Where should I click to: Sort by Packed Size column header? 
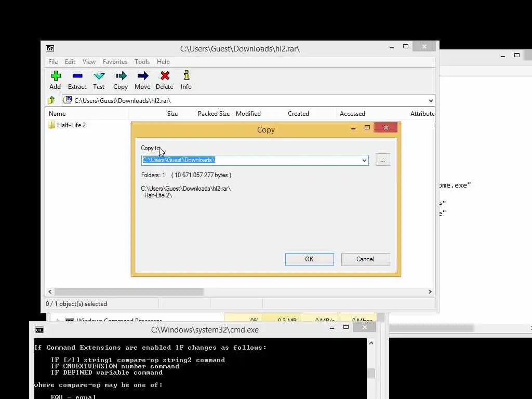214,114
